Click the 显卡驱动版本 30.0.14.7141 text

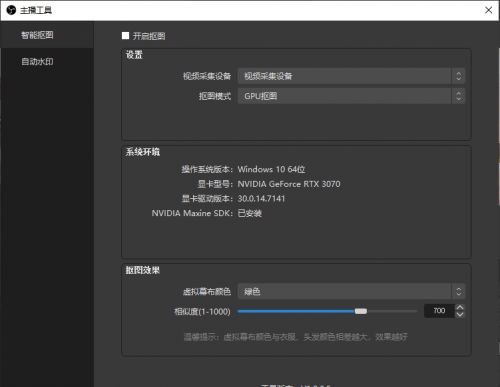click(261, 199)
